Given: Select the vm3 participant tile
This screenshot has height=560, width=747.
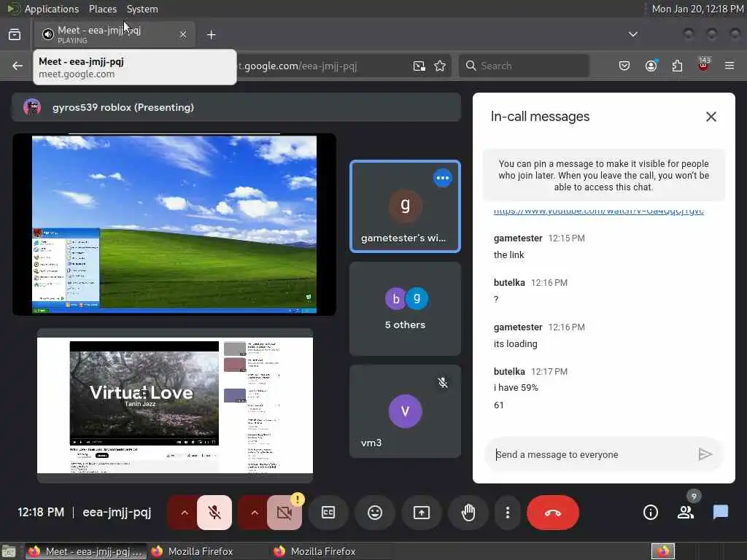Looking at the screenshot, I should (x=405, y=411).
